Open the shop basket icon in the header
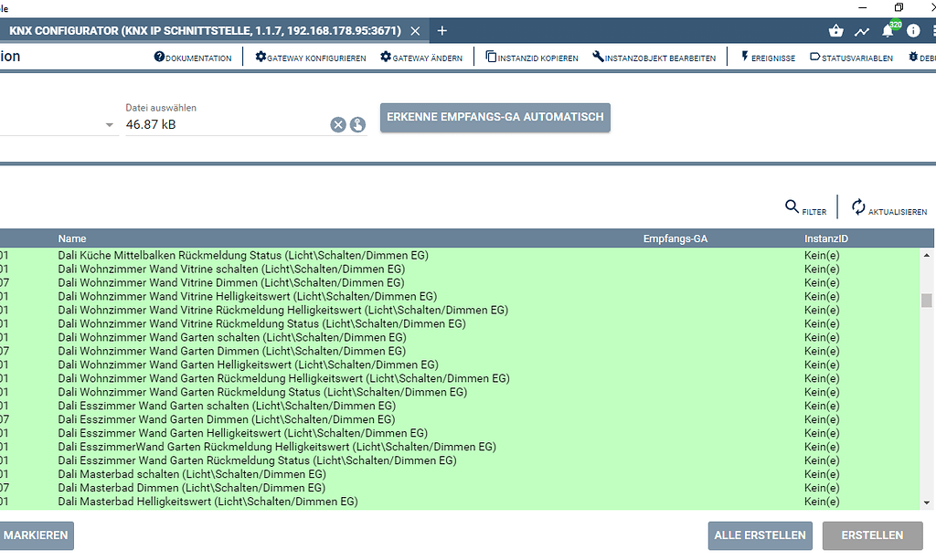The width and height of the screenshot is (936, 560). (835, 30)
